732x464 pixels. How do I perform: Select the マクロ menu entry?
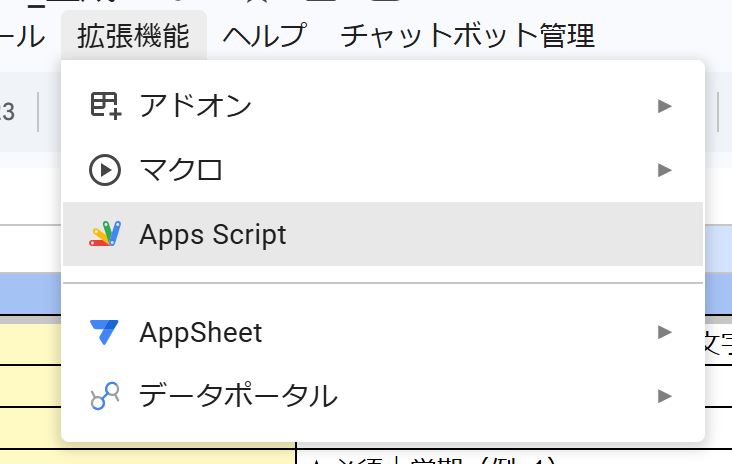pyautogui.click(x=383, y=170)
